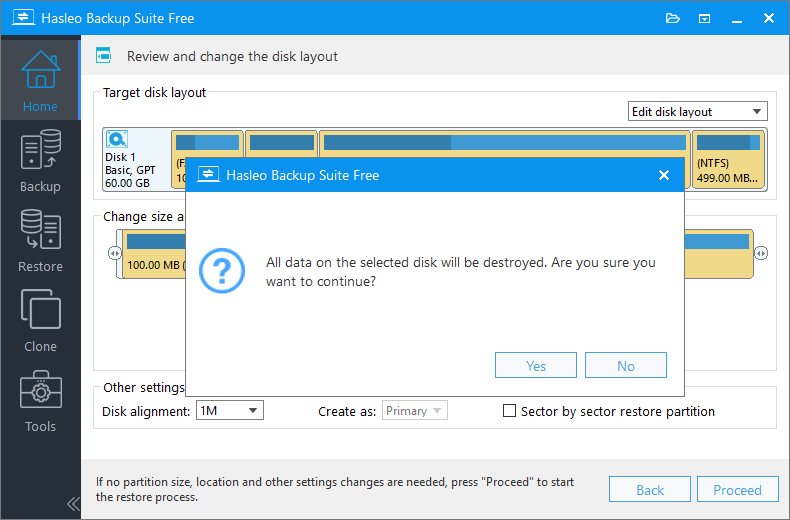
Task: Enable Sector by sector restore partition
Action: point(509,411)
